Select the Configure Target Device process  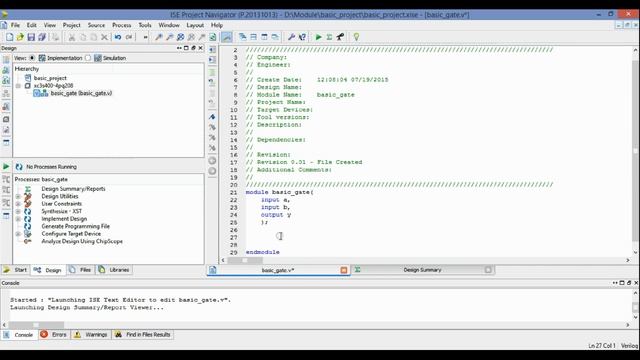(71, 234)
